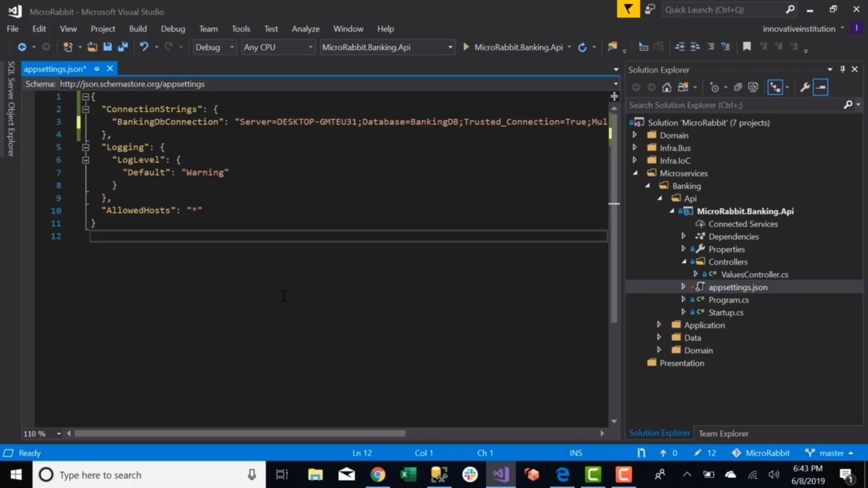The image size is (868, 488).
Task: Expand the Infra.Bus folder
Action: 635,147
